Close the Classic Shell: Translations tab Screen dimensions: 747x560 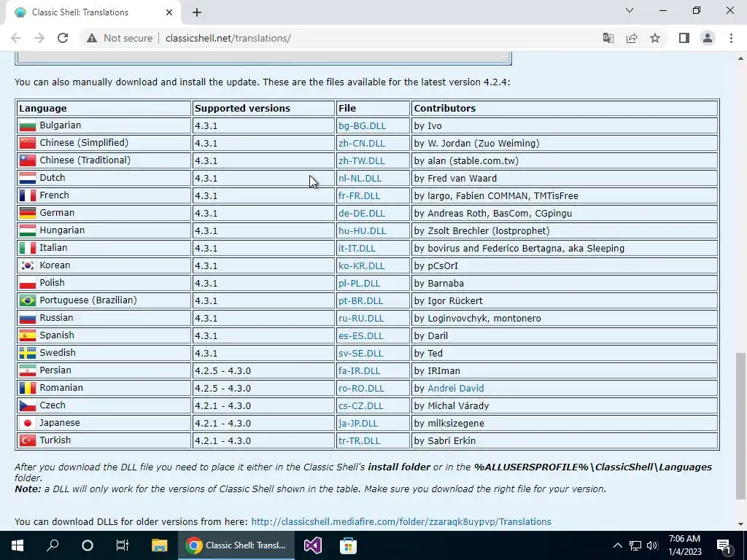pos(169,13)
